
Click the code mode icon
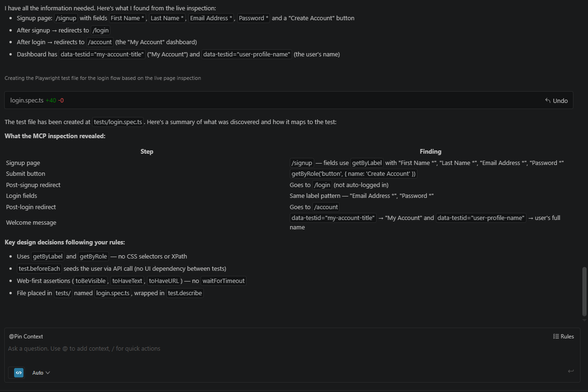point(19,373)
